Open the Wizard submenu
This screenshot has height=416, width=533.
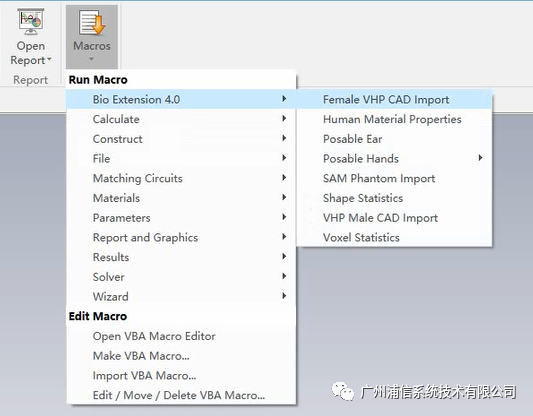pyautogui.click(x=181, y=296)
